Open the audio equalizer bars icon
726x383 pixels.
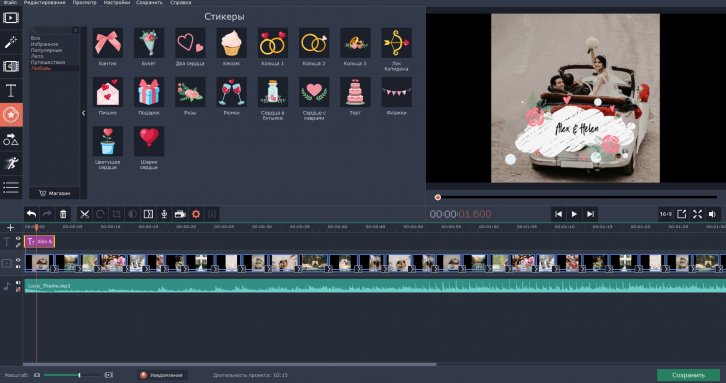[x=212, y=214]
